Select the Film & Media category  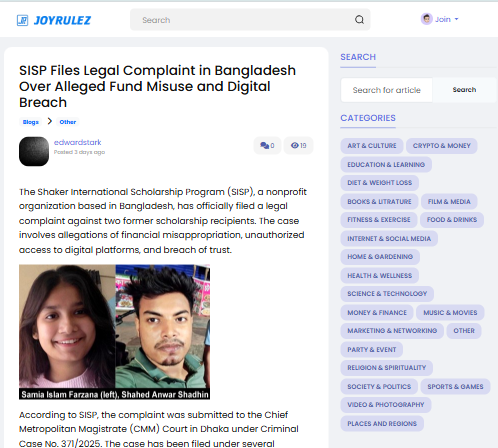tap(449, 202)
